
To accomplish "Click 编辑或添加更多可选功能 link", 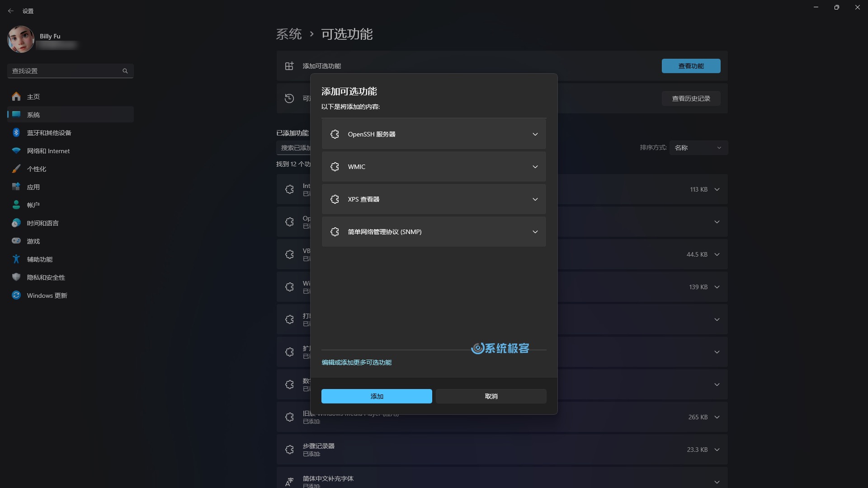I will 357,361.
